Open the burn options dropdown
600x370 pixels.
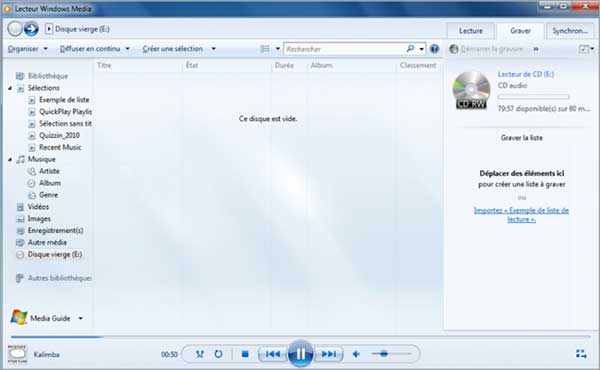pyautogui.click(x=586, y=49)
